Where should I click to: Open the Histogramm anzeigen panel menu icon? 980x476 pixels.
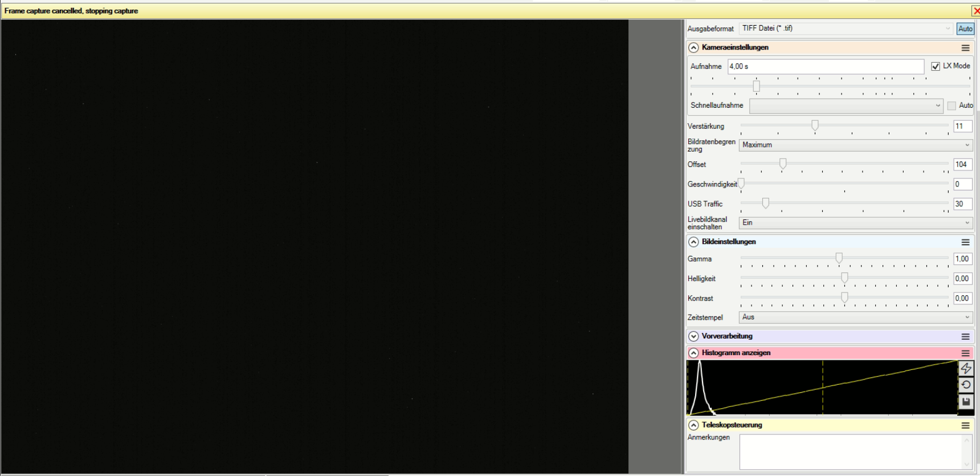pyautogui.click(x=965, y=353)
